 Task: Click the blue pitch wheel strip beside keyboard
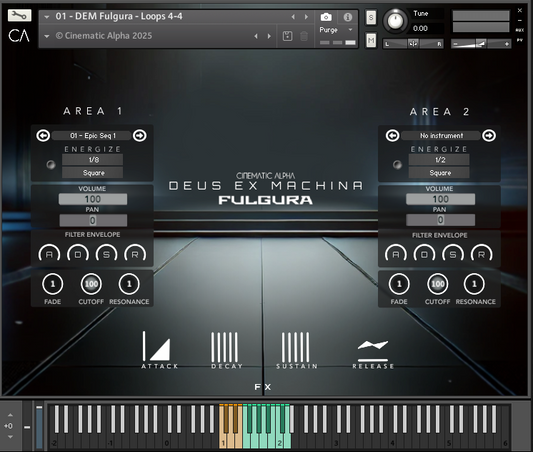(39, 427)
